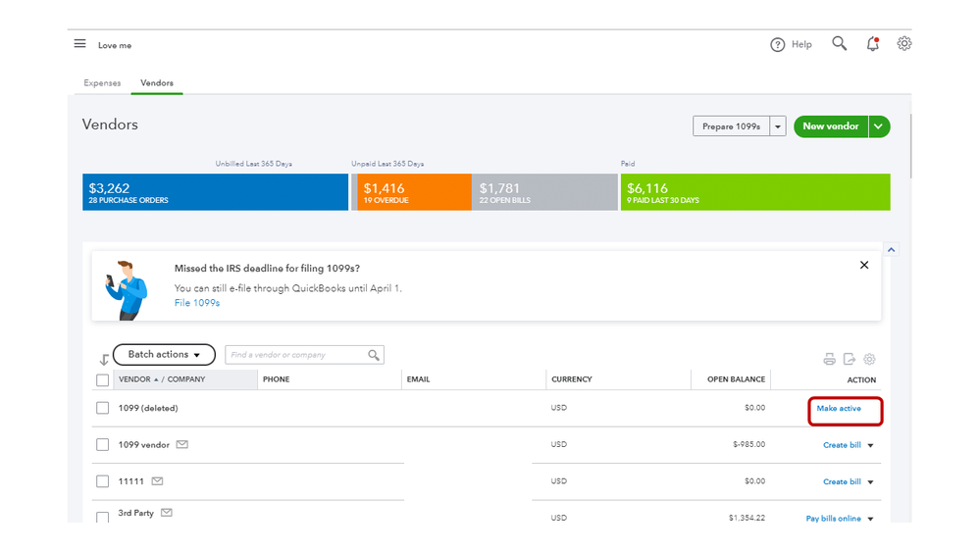Switch to the Expenses tab
This screenshot has height=551, width=980.
[x=102, y=83]
